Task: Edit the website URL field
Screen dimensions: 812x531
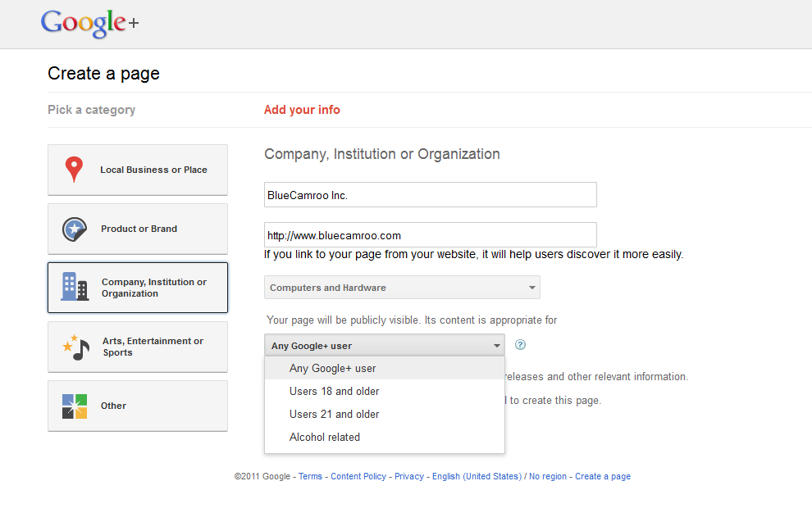Action: click(x=431, y=235)
